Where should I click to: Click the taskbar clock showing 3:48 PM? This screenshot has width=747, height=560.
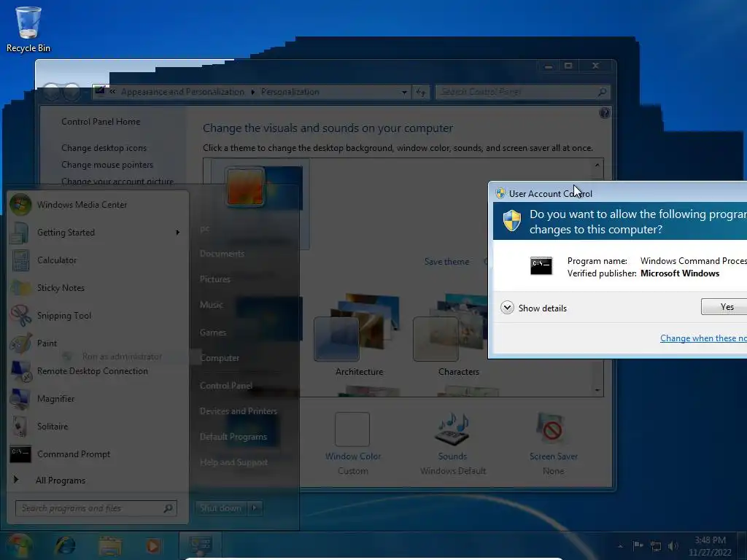[x=710, y=546]
